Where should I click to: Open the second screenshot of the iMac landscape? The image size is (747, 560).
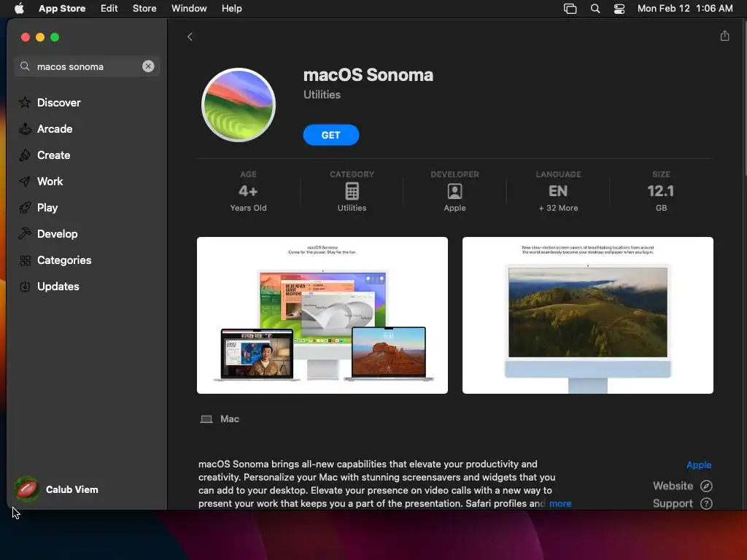[587, 315]
